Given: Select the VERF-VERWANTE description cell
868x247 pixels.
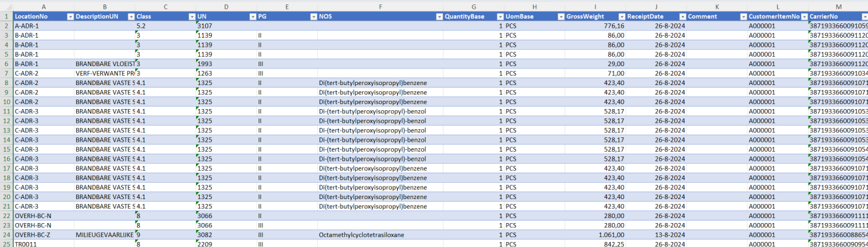Looking at the screenshot, I should coord(105,73).
